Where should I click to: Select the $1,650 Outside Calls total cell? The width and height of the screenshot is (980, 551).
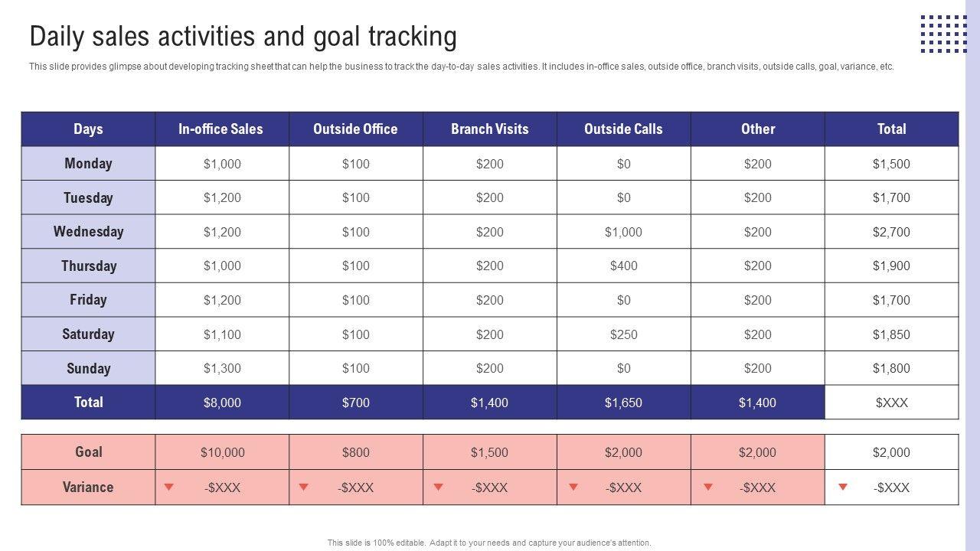pos(623,403)
